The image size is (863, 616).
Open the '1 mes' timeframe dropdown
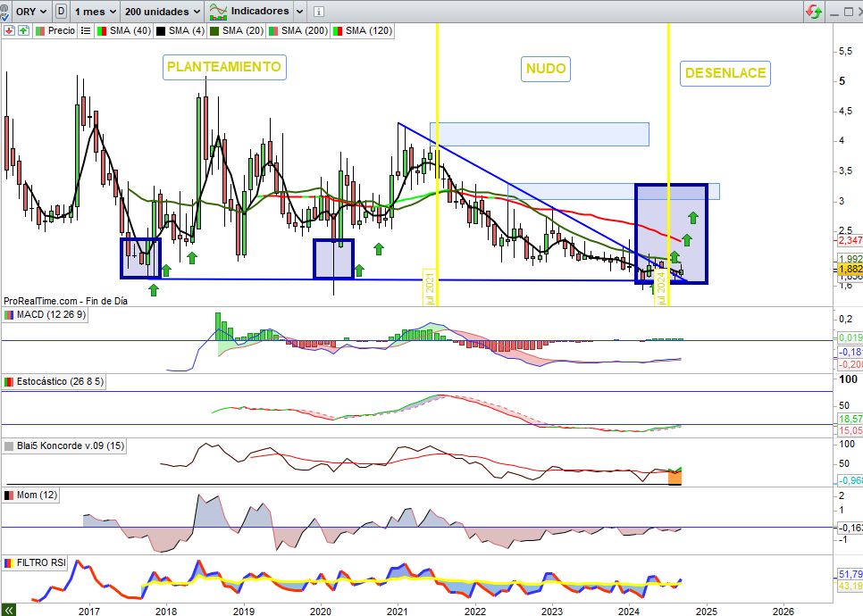click(x=96, y=11)
